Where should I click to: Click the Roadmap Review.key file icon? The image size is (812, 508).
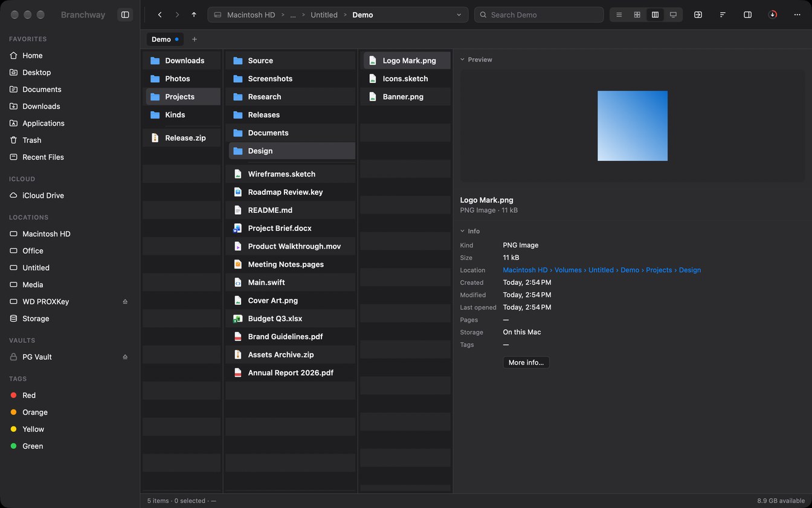pos(237,192)
